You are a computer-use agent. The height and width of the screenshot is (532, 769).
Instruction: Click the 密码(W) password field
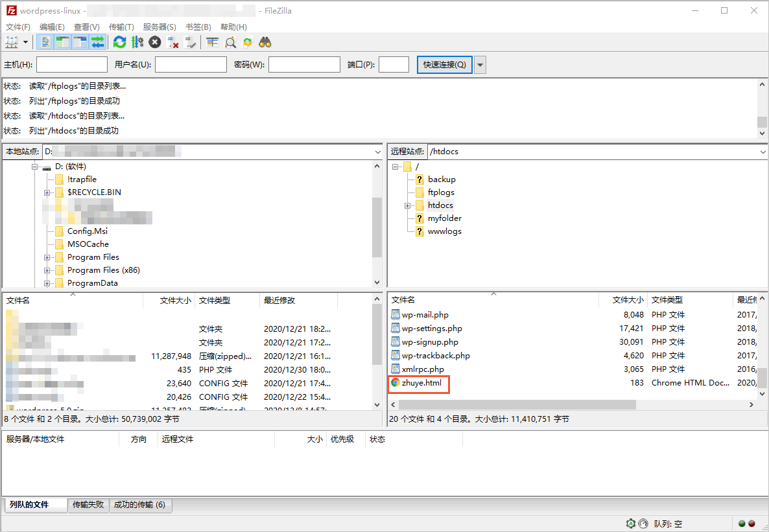(x=304, y=64)
